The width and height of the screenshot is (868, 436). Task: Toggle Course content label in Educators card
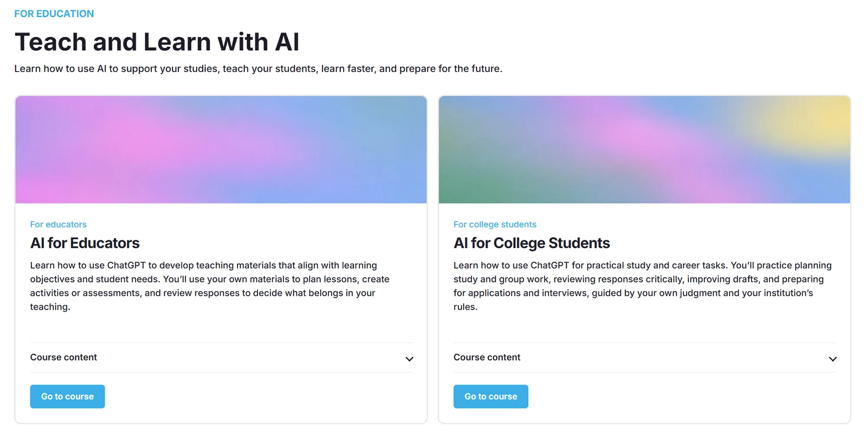click(x=63, y=357)
